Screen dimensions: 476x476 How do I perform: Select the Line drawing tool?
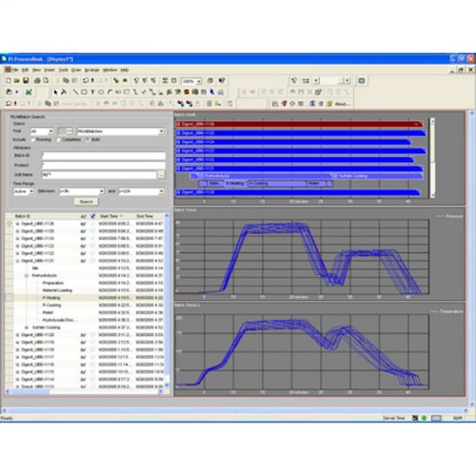pyautogui.click(x=75, y=92)
